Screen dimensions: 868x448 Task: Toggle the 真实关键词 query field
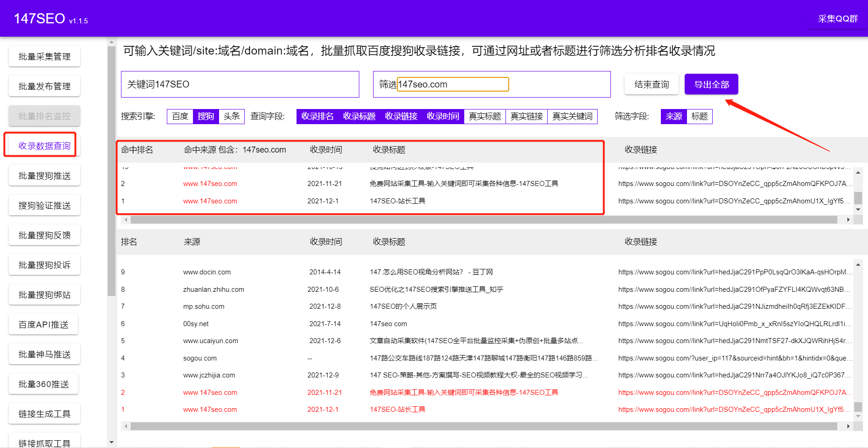[x=572, y=116]
